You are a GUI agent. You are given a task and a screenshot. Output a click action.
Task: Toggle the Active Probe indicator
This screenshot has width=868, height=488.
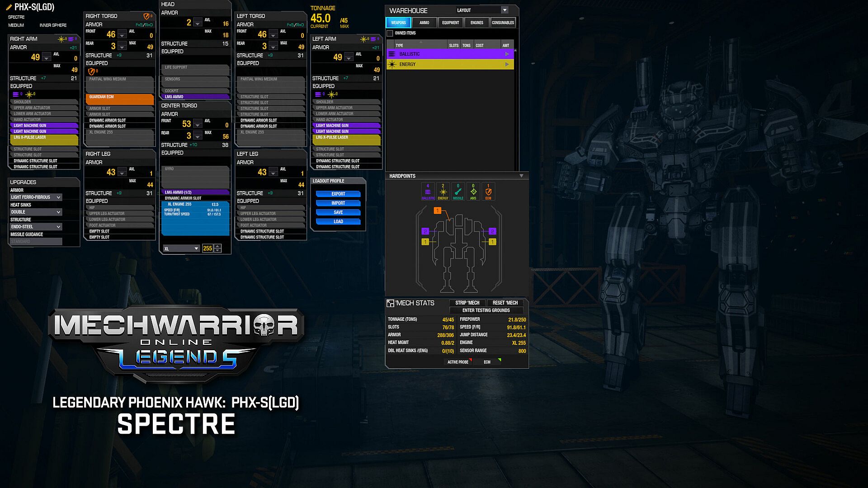click(x=459, y=362)
